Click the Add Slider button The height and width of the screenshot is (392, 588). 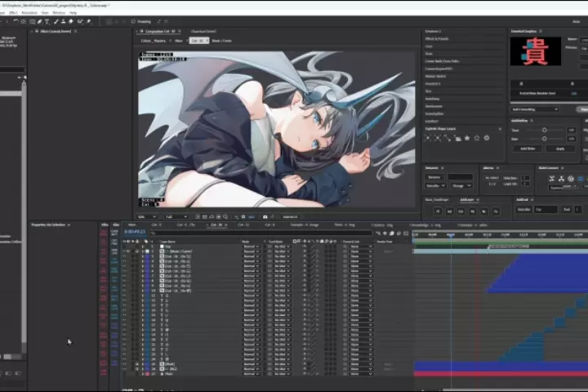(x=528, y=149)
